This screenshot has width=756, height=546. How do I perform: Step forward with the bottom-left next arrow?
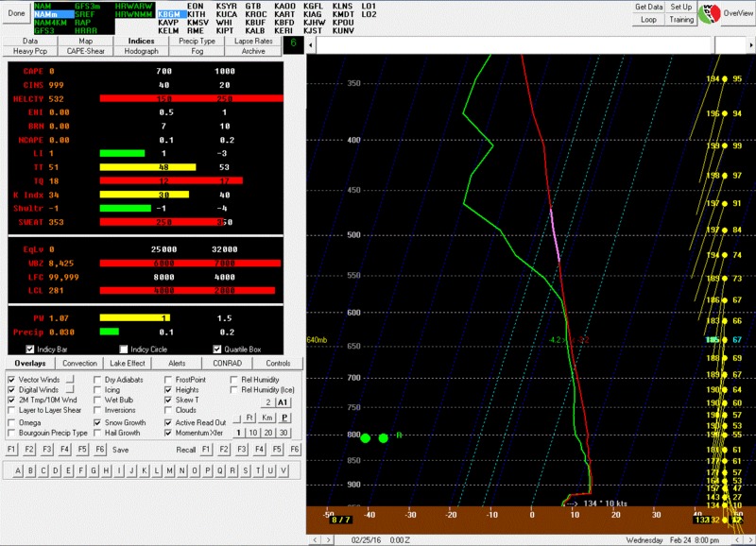pos(328,540)
